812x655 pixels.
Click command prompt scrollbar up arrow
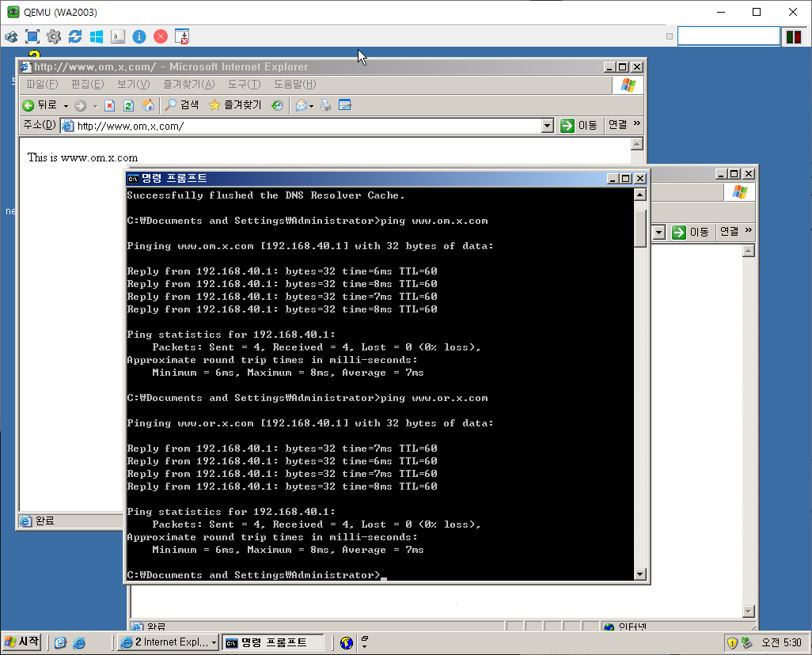[x=640, y=195]
